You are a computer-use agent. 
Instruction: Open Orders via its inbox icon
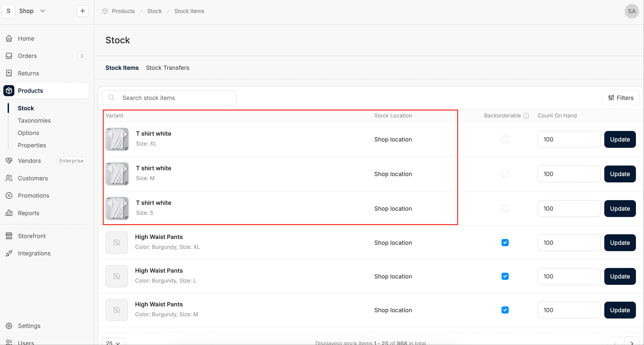pos(9,56)
